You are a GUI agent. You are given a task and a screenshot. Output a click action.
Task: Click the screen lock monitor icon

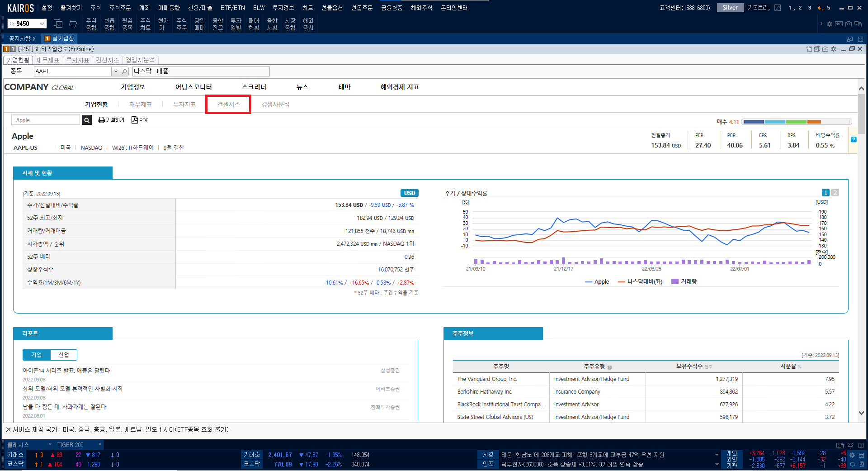[x=858, y=24]
